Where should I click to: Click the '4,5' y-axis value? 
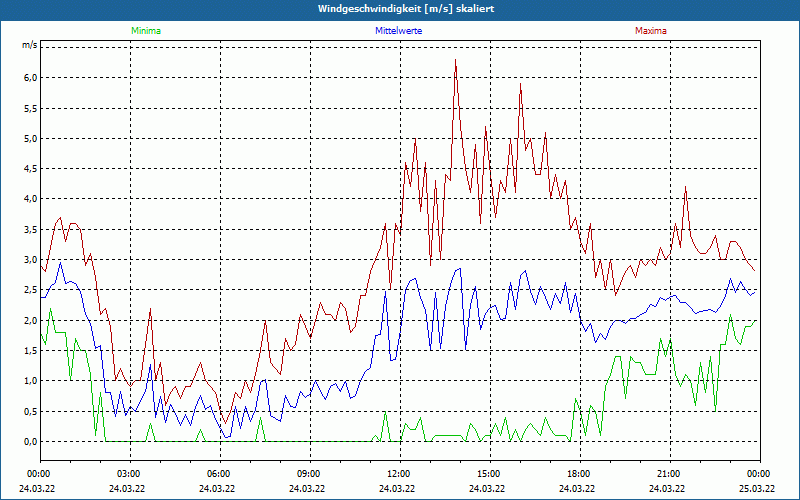(30, 169)
